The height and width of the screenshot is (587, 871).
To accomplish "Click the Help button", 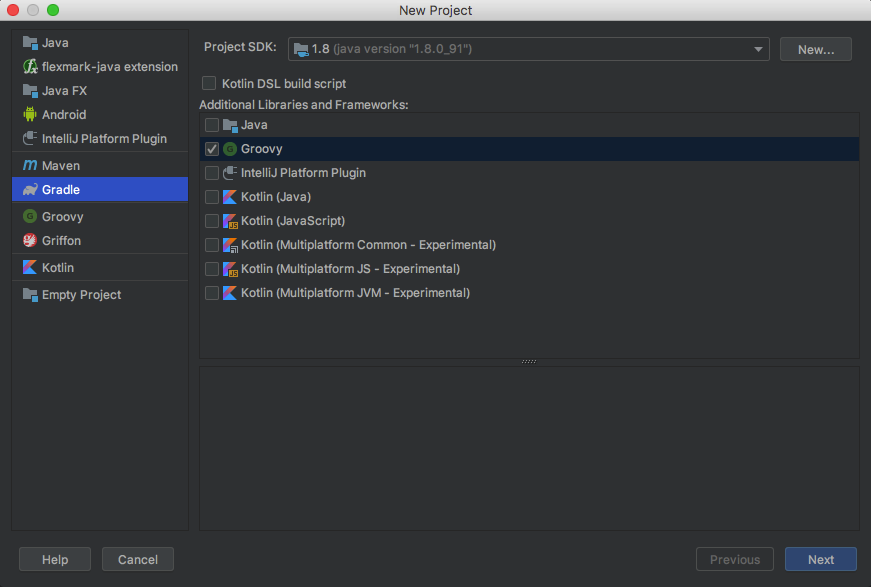I will coord(55,559).
